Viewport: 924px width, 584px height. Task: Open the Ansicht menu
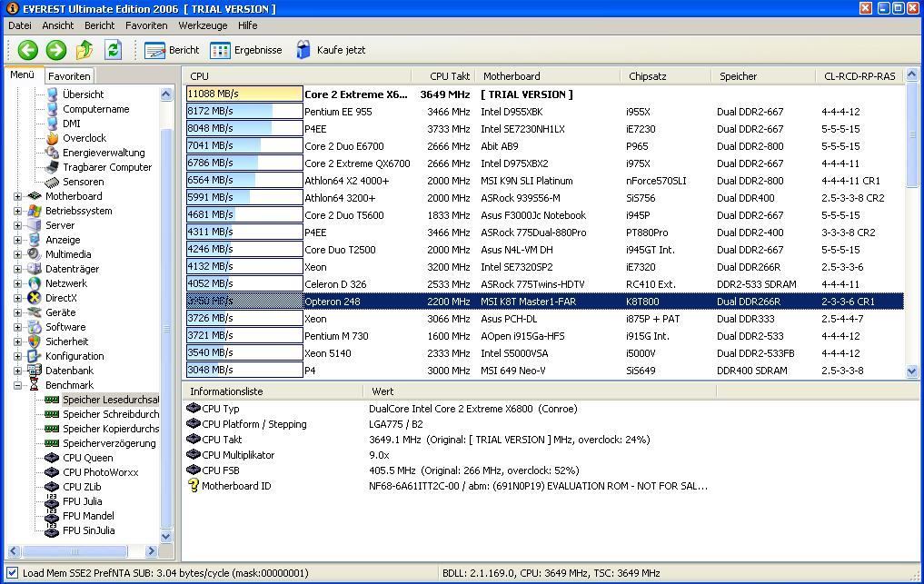coord(58,25)
